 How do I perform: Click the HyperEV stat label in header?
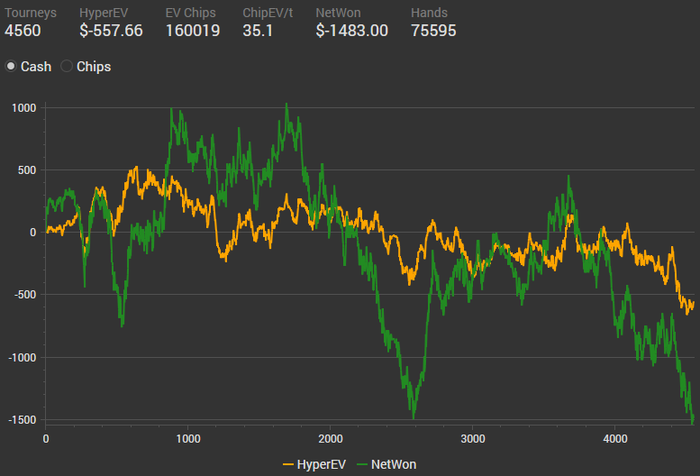pyautogui.click(x=104, y=13)
